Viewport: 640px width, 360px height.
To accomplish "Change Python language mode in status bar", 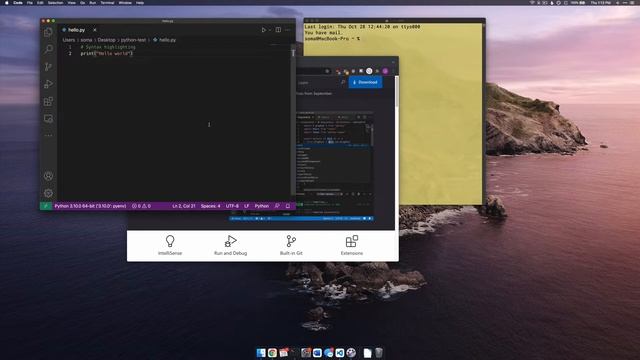I will 262,206.
